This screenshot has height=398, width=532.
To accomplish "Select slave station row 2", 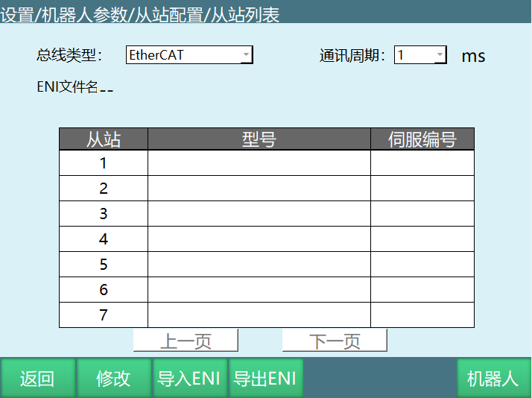I will (x=104, y=189).
